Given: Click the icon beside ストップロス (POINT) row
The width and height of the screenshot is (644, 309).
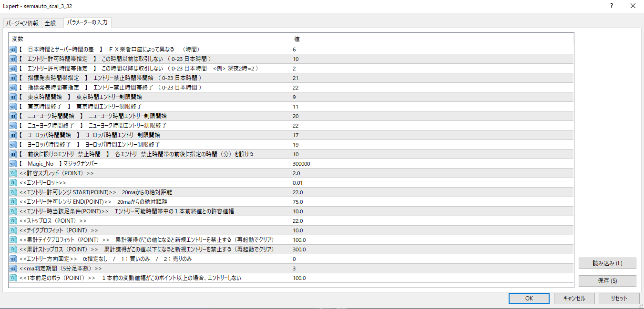Looking at the screenshot, I should tap(13, 221).
